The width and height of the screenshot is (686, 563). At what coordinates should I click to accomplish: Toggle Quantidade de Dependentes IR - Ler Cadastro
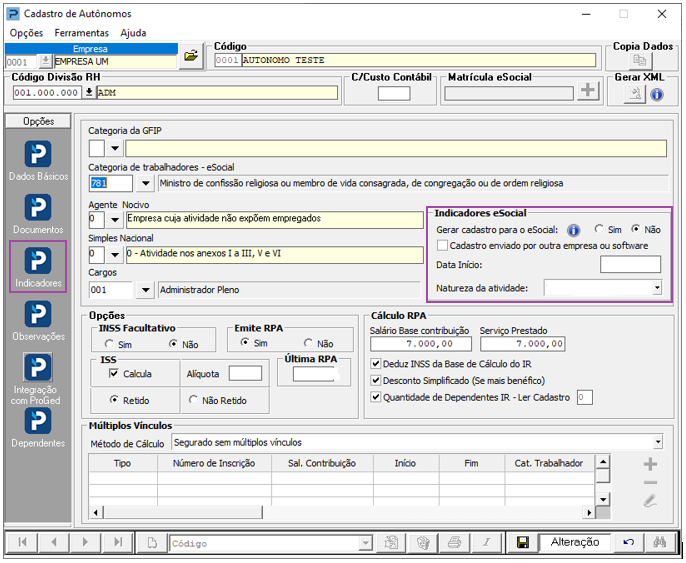pos(375,397)
